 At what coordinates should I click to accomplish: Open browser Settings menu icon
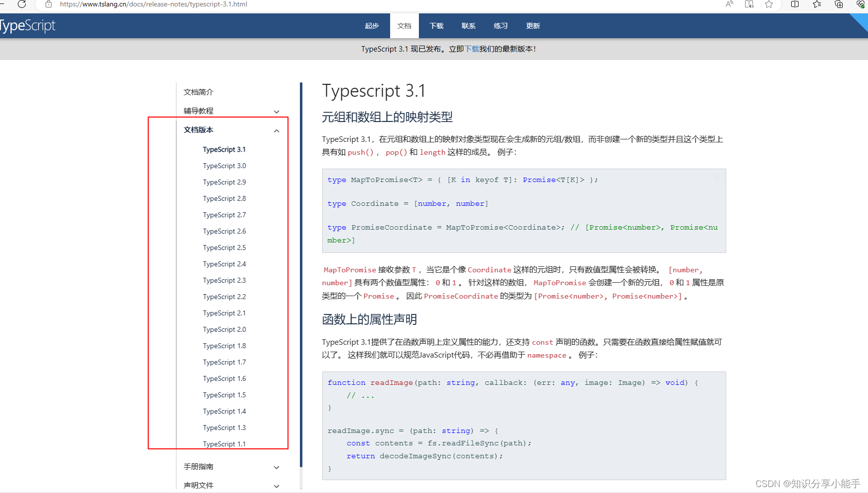click(867, 4)
